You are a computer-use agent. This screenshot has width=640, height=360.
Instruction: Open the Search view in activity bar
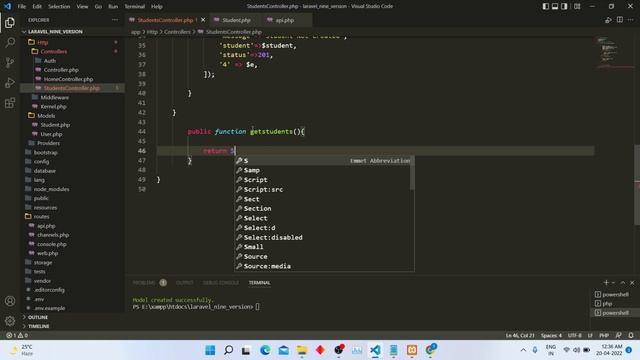(10, 42)
